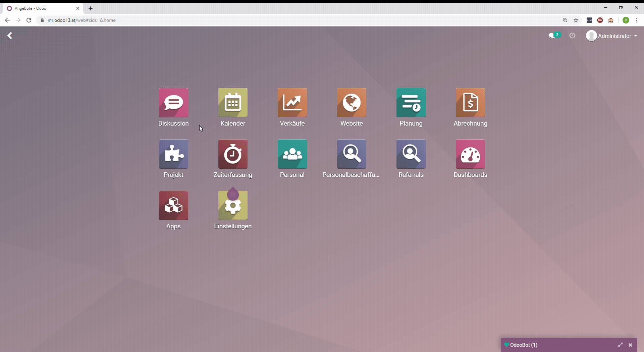The height and width of the screenshot is (352, 644).
Task: Open the Chrome profile avatar
Action: coord(626,20)
